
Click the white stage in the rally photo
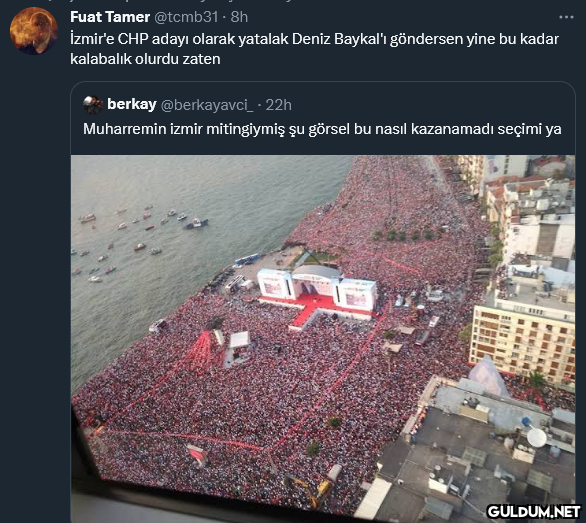(x=317, y=289)
